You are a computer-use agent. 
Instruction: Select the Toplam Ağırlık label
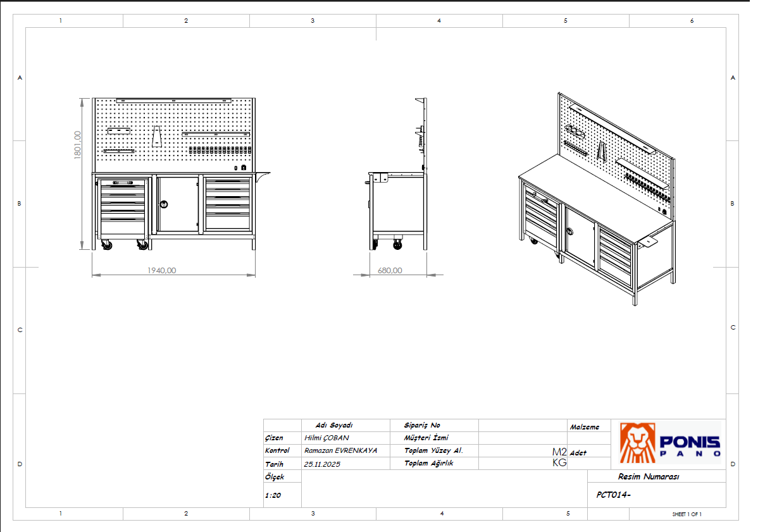[428, 463]
